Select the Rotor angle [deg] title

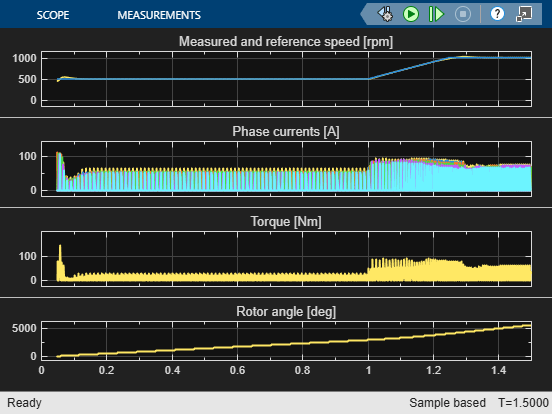286,312
